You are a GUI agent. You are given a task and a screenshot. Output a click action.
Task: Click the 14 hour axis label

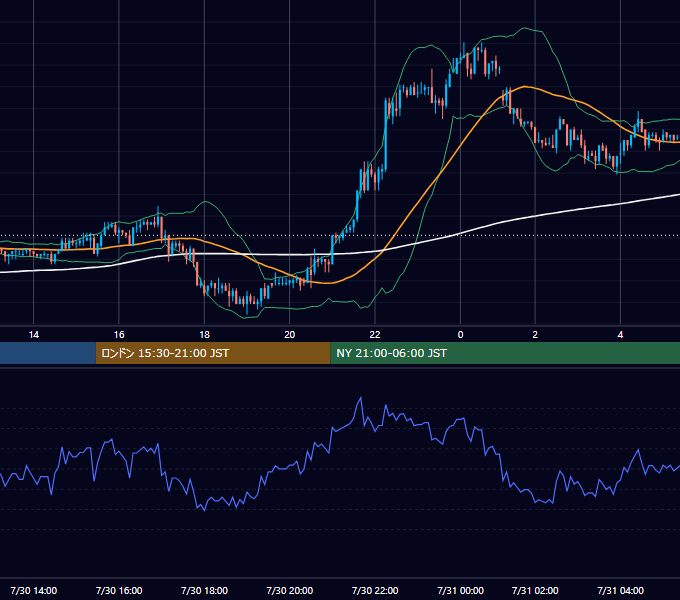[33, 334]
